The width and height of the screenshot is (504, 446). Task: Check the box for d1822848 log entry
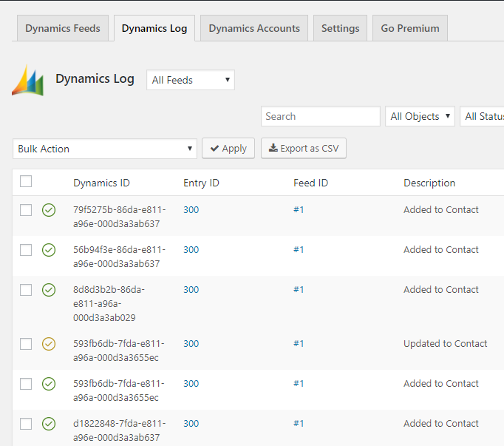pyautogui.click(x=26, y=424)
